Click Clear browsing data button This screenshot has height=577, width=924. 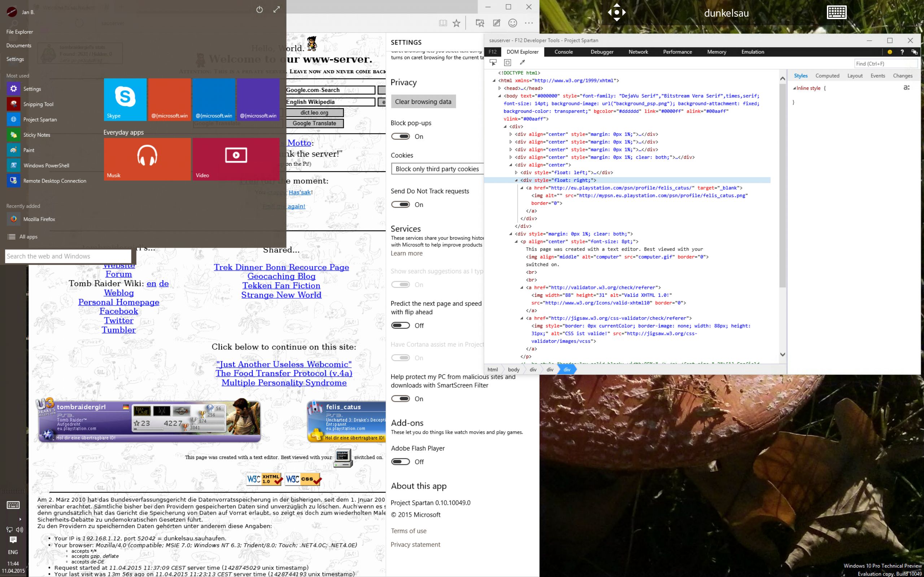coord(423,101)
